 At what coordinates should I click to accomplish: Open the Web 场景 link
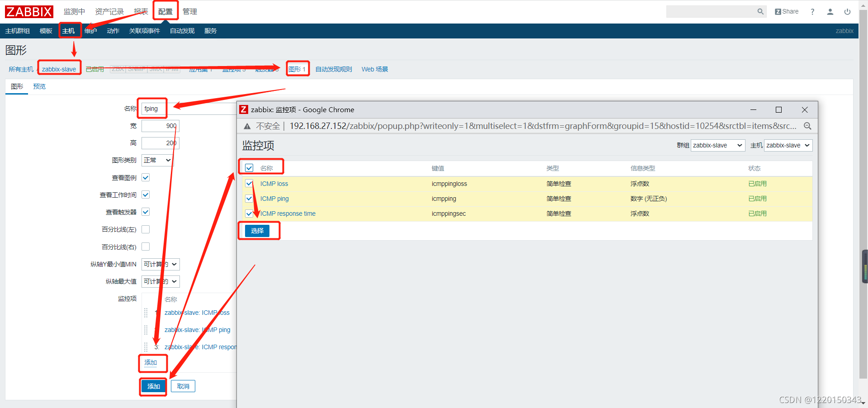[375, 69]
